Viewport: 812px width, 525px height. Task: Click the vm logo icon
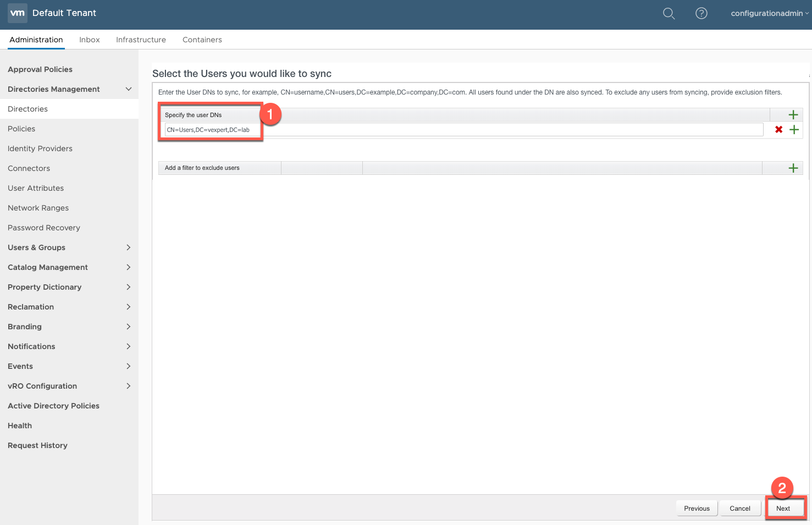(x=18, y=13)
